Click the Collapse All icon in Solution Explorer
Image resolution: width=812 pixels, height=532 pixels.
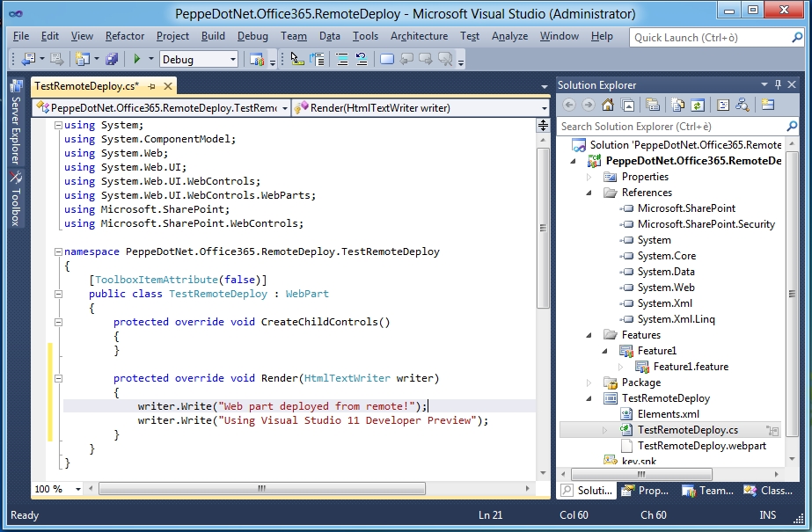tap(627, 105)
